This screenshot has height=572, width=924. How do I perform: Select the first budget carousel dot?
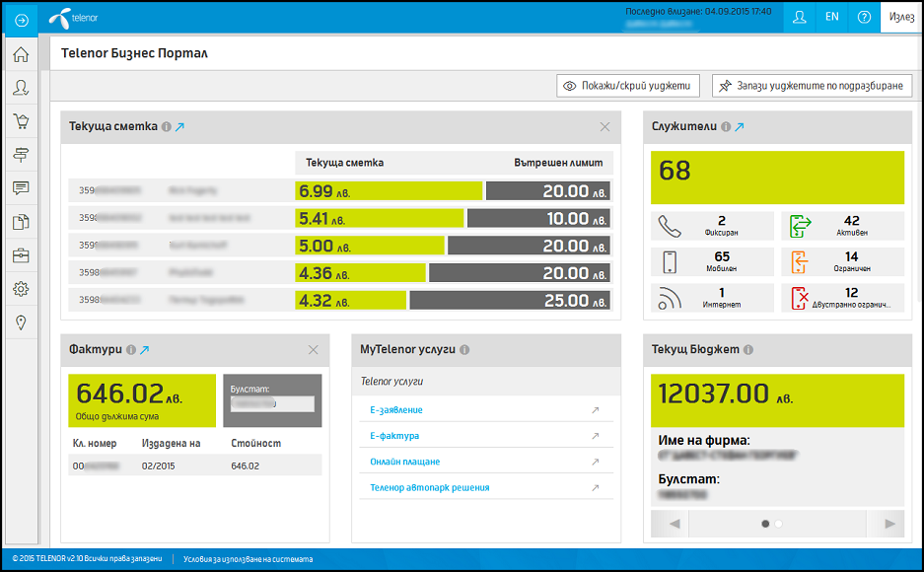pos(765,524)
